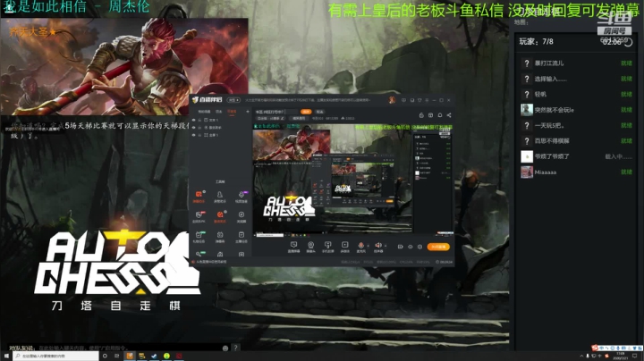Toggle the preview eye icon beside settings gear

pyautogui.click(x=411, y=247)
